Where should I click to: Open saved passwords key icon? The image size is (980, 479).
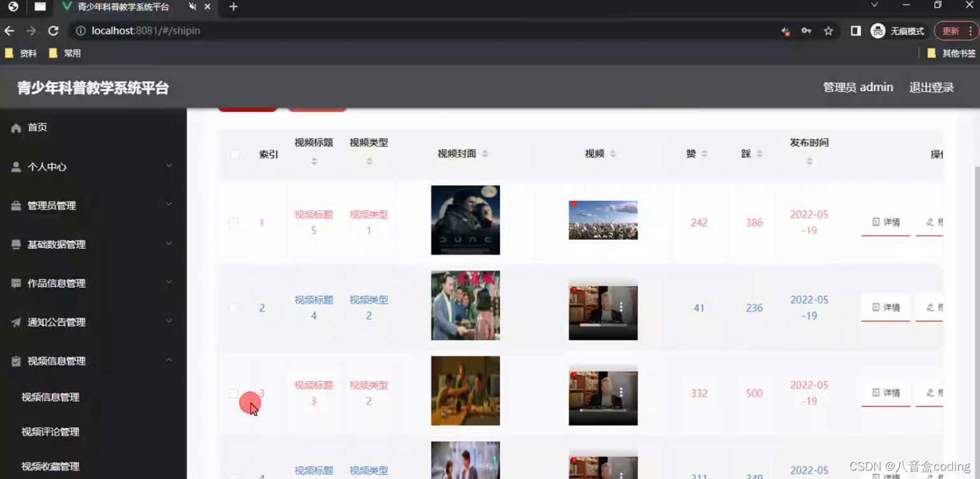(x=807, y=31)
